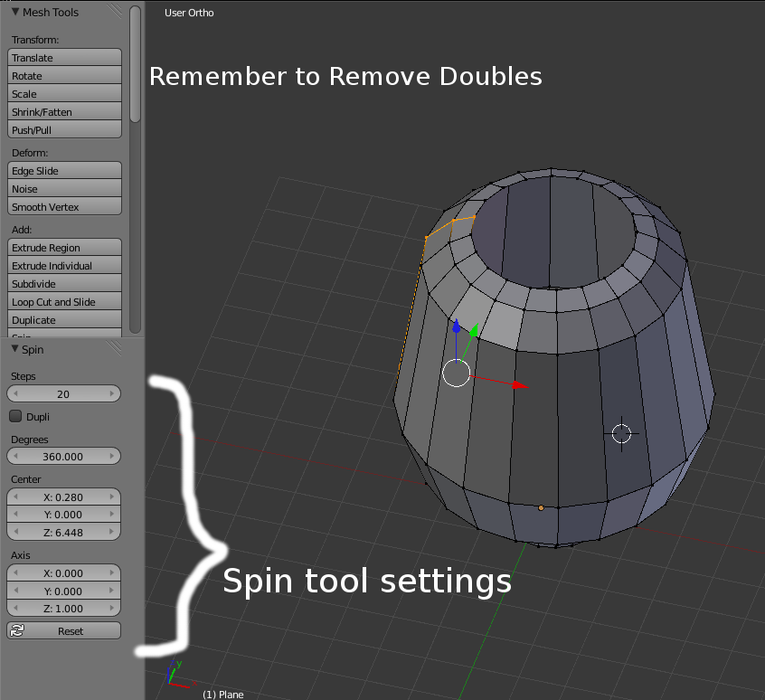Apply Smooth Vertex deform
The image size is (765, 700).
tap(64, 206)
